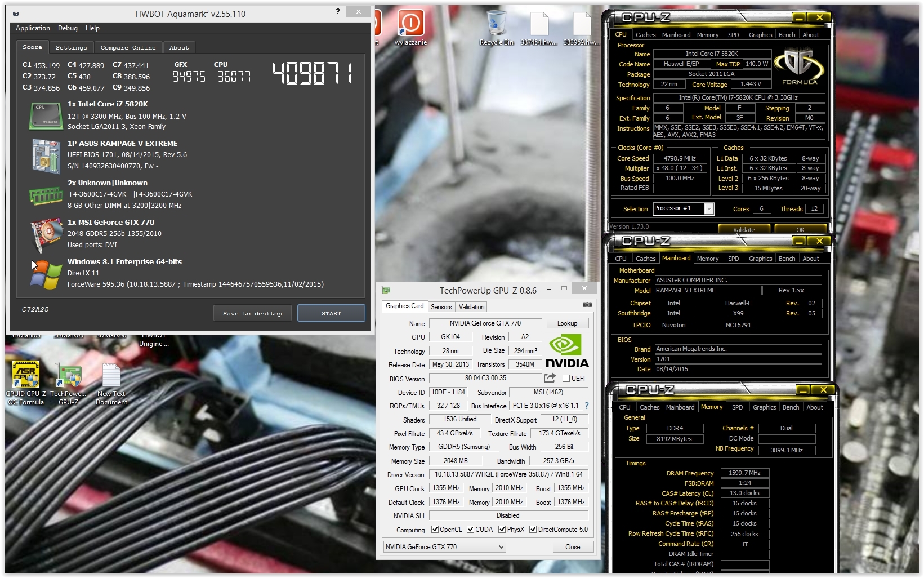Click Model field RAMPAGE V EXTREME in CPU-Z

(707, 290)
